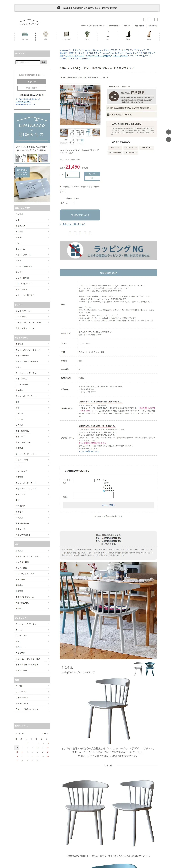
Task: Click the third share icon below the inquiry link
Action: 80,233
